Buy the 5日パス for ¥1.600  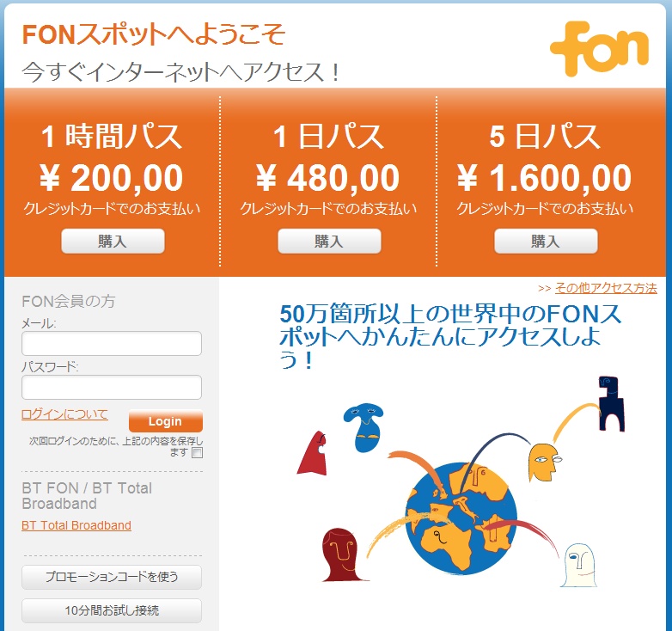click(x=546, y=241)
